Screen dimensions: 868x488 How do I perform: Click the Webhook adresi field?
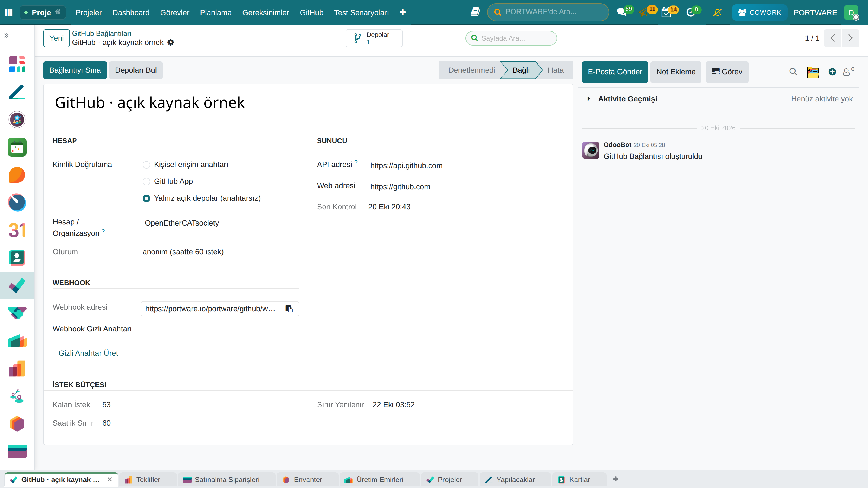[220, 309]
